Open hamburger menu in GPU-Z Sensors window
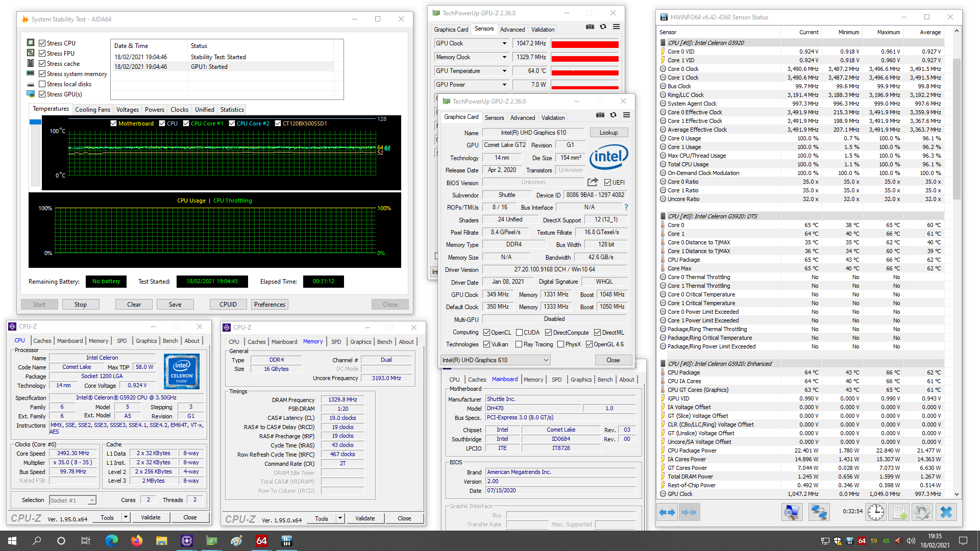 (616, 27)
